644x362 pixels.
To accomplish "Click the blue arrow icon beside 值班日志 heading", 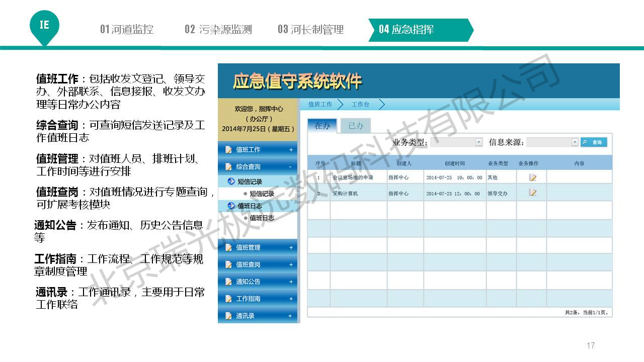I will coord(231,206).
